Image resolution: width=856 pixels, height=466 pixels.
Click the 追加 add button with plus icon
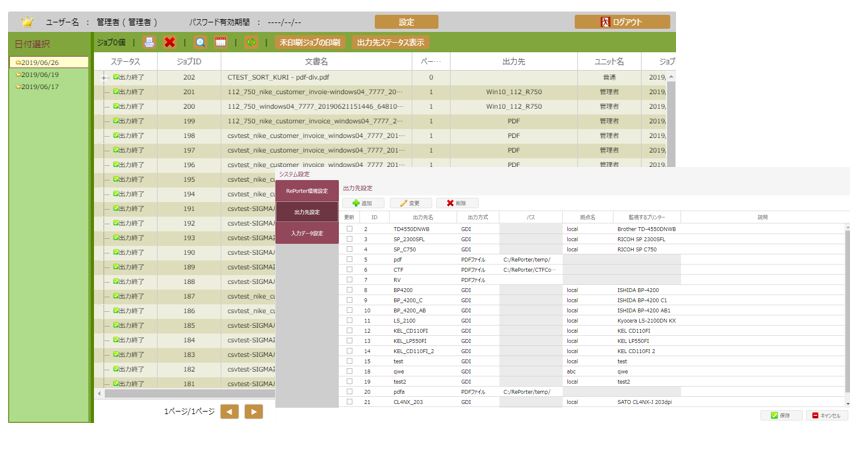(362, 202)
